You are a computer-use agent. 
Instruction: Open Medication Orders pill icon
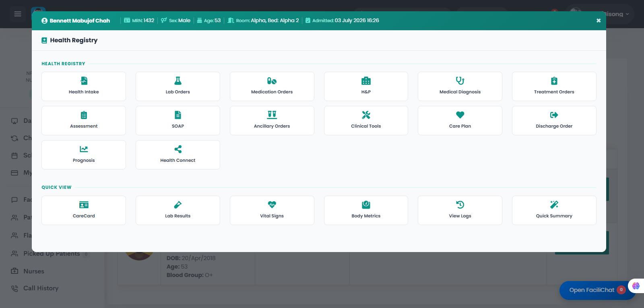272,81
